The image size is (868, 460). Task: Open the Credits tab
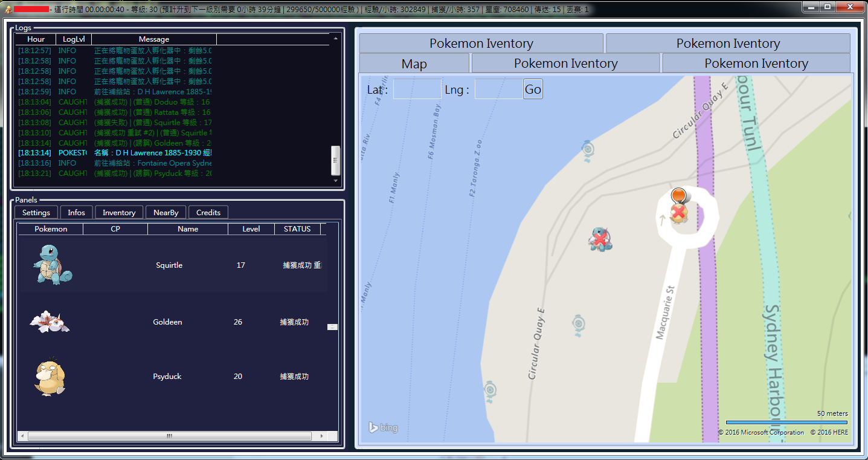point(208,212)
